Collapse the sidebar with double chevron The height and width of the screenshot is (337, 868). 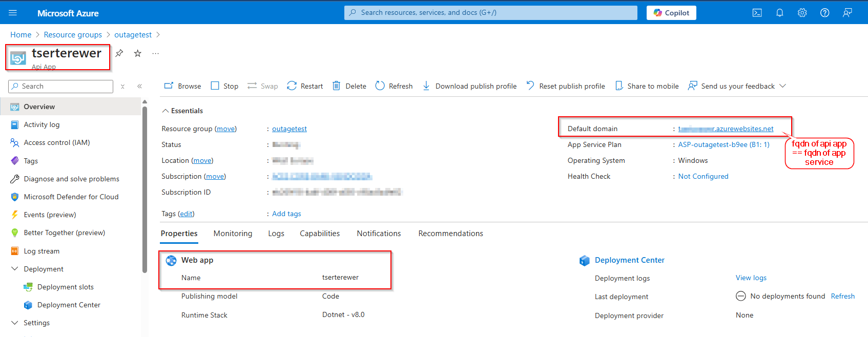[139, 87]
